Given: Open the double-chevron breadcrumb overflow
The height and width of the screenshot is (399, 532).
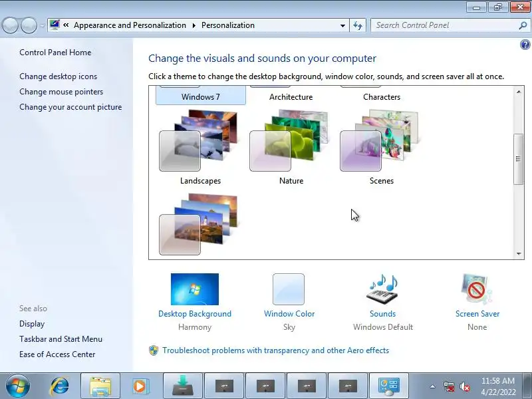Looking at the screenshot, I should pos(66,25).
